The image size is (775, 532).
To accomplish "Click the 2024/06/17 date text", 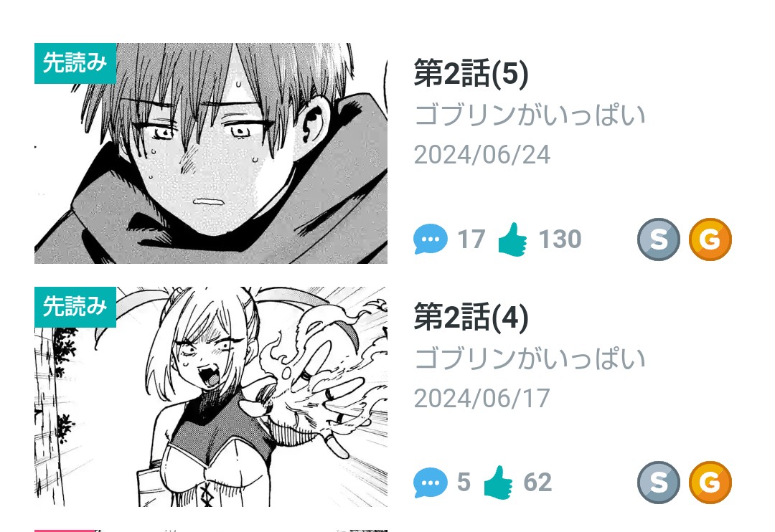I will (x=482, y=398).
